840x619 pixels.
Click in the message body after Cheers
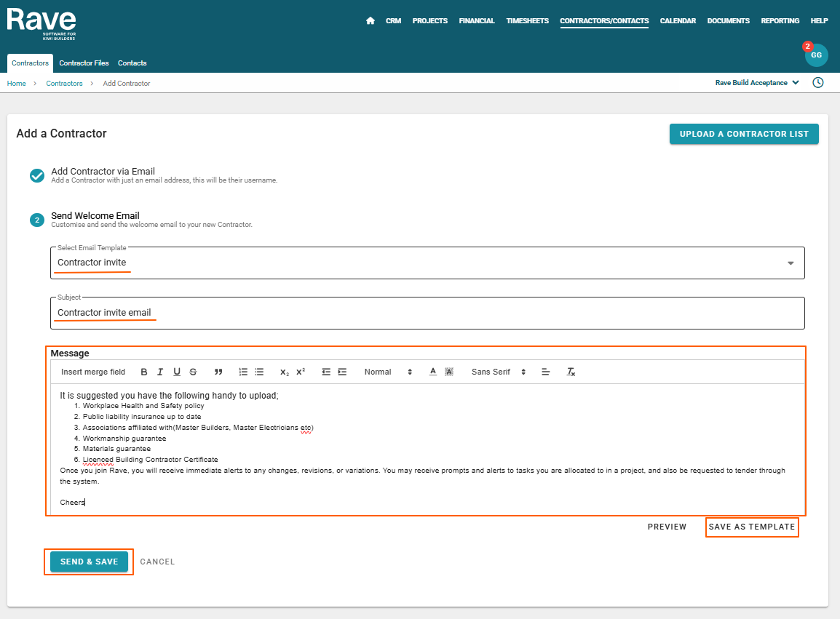[86, 503]
